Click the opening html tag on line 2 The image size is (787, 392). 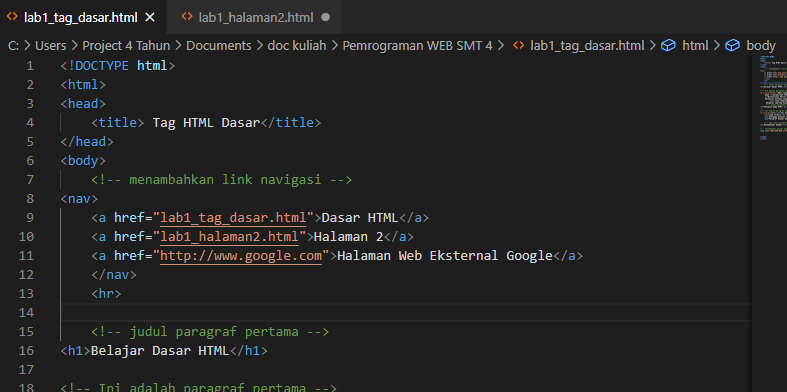pyautogui.click(x=83, y=85)
